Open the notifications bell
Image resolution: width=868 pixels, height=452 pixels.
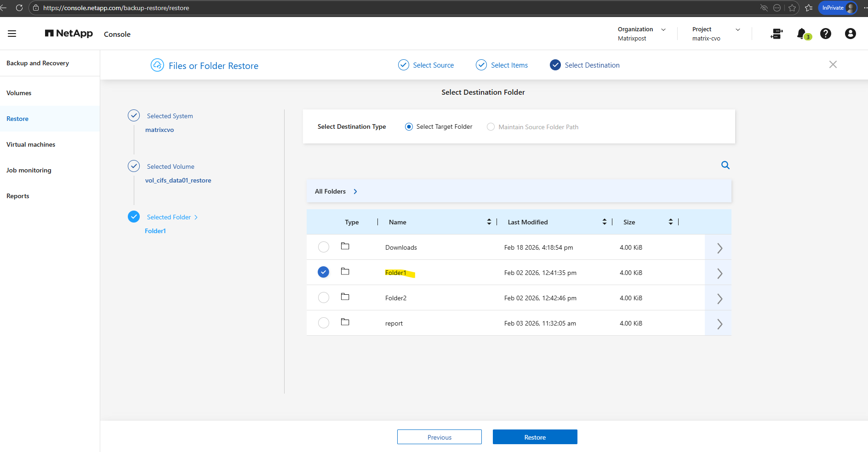click(x=802, y=34)
